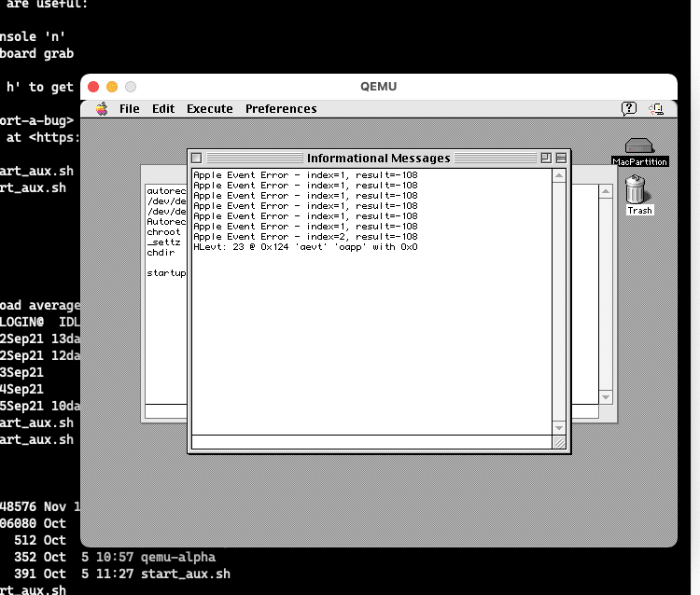Click scroll up arrow in Informational Messages
Screen dimensions: 700x595
tap(560, 175)
